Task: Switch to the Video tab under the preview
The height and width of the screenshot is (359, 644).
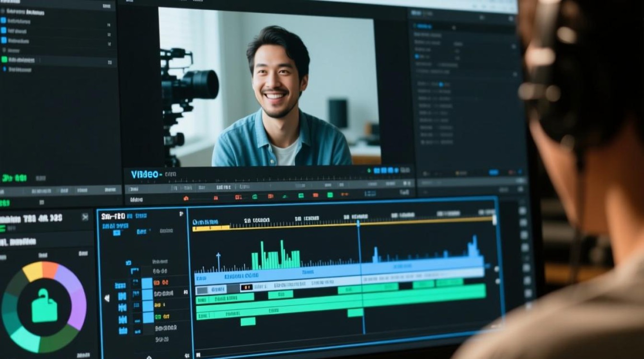Action: 146,175
